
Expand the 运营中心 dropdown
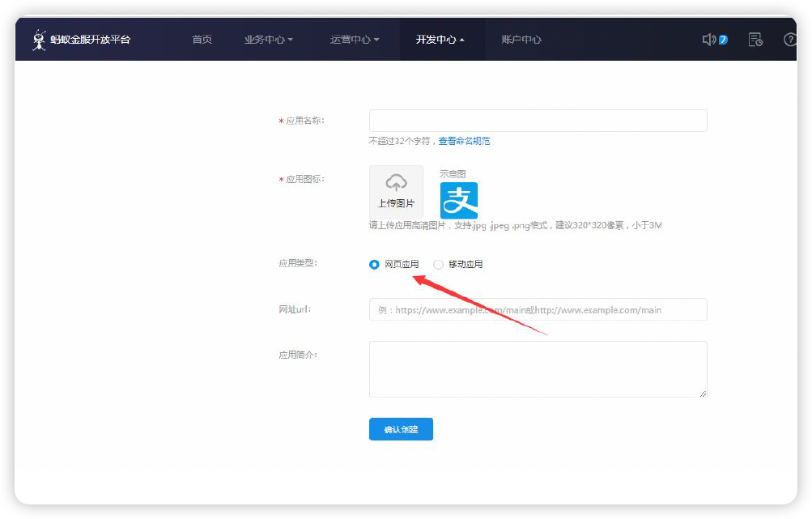tap(354, 39)
